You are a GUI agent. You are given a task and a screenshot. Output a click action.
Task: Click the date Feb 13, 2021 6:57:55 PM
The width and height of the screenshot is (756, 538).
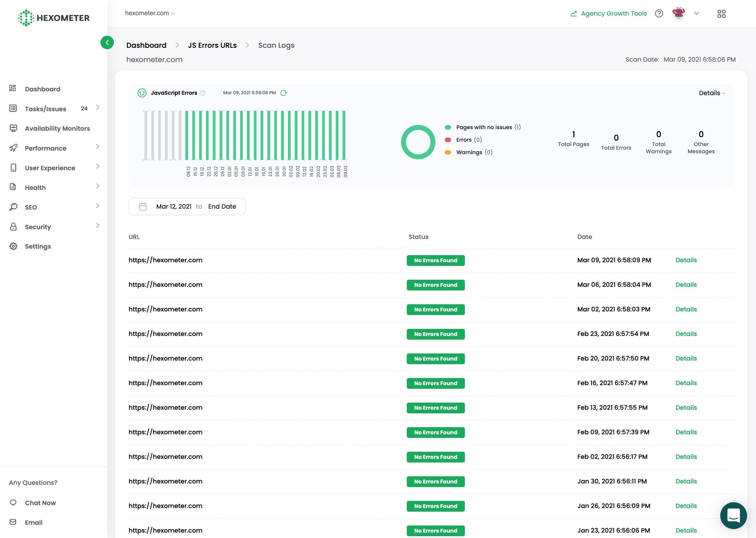(x=613, y=408)
